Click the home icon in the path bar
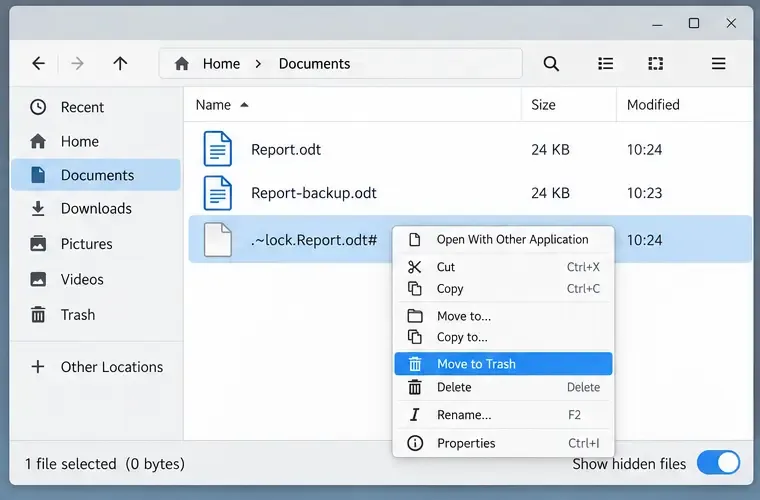 [182, 63]
